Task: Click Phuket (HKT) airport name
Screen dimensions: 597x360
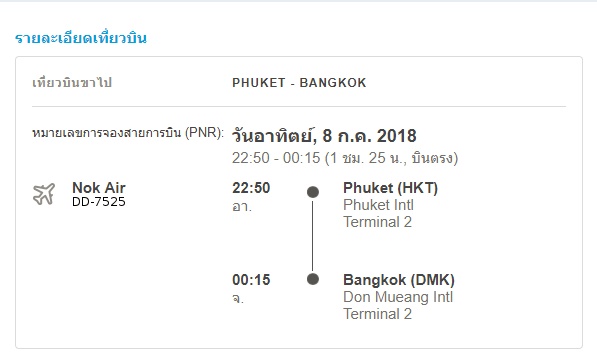Action: click(391, 188)
